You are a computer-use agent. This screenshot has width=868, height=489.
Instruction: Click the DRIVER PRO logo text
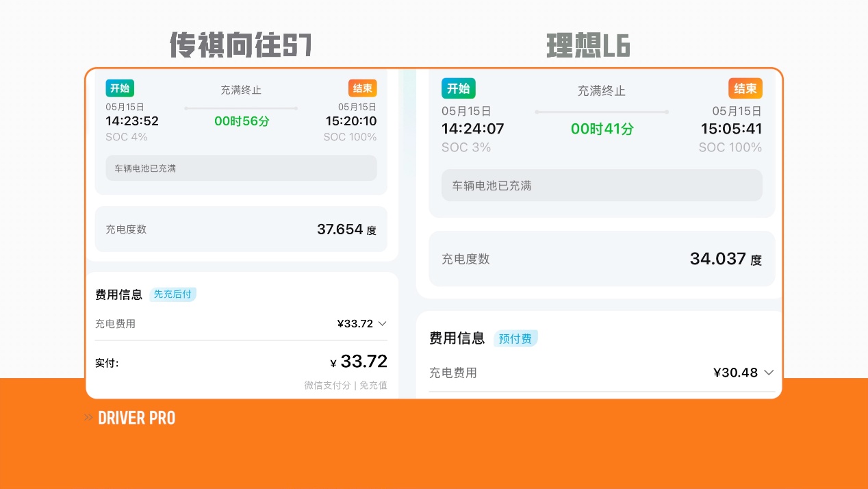137,418
